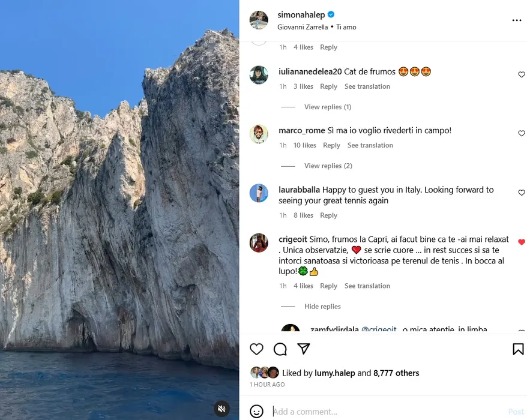Unmute the video sound

pyautogui.click(x=221, y=409)
